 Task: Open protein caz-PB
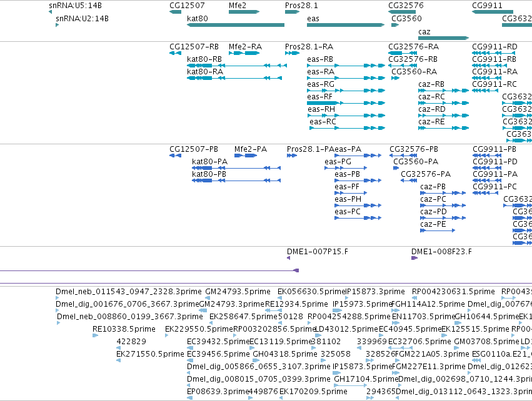[x=433, y=187]
